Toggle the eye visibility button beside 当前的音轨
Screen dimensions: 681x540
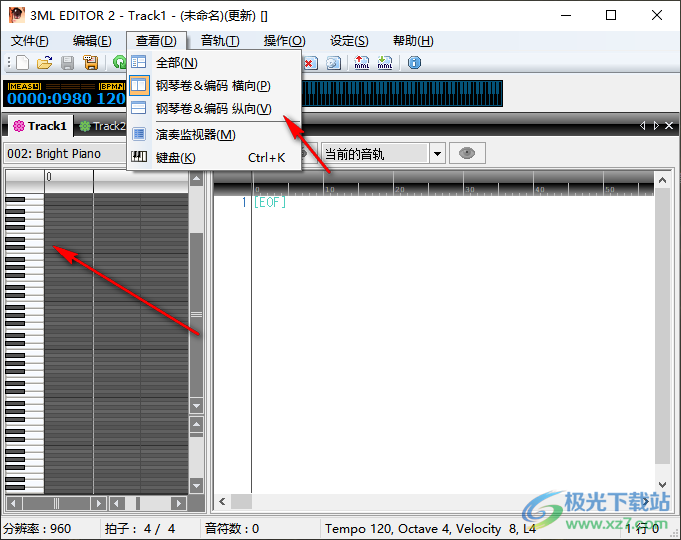click(x=467, y=153)
